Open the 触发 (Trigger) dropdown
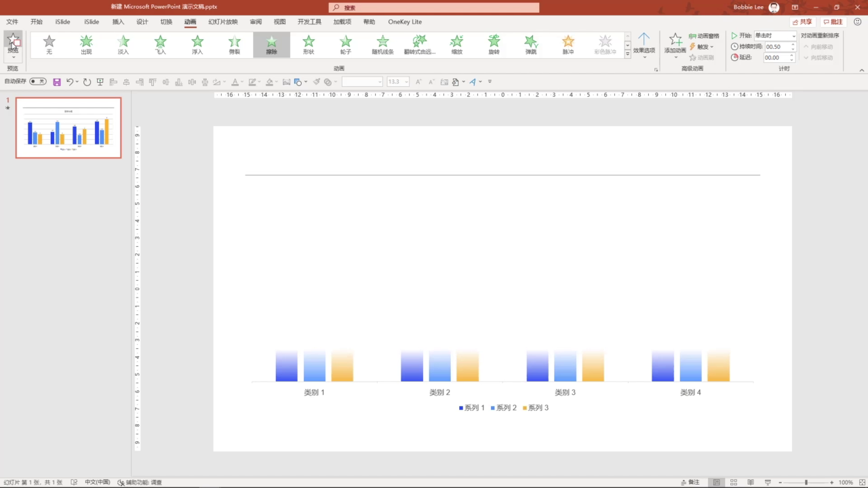This screenshot has width=868, height=488. click(702, 47)
